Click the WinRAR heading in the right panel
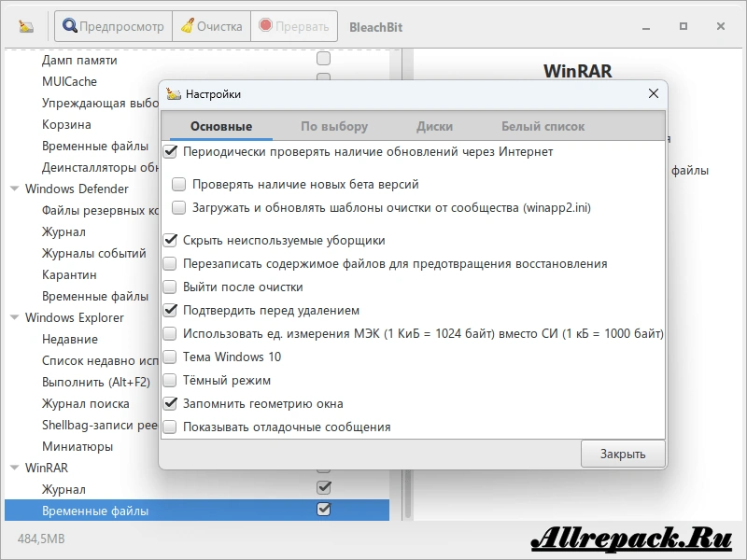747x560 pixels. coord(577,71)
